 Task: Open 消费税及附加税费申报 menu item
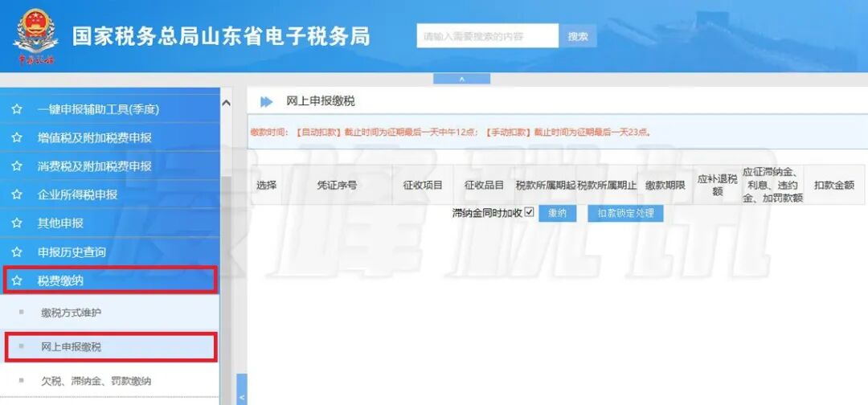(109, 166)
